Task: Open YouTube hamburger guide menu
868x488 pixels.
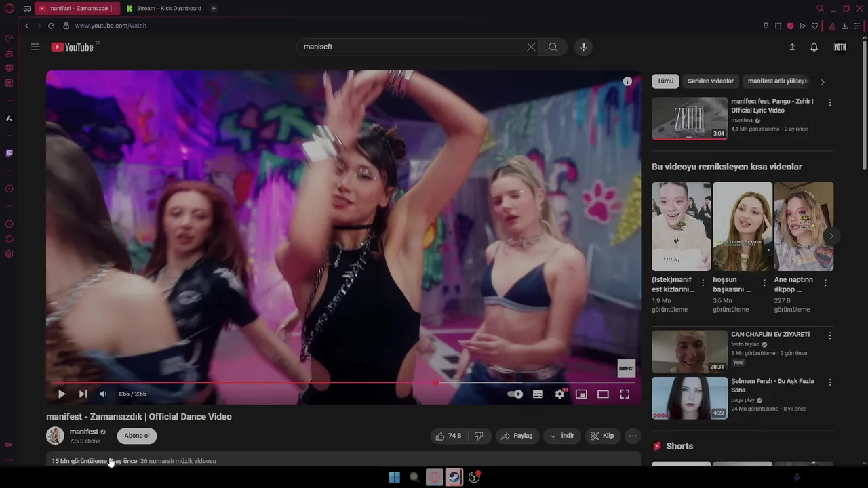Action: pyautogui.click(x=35, y=47)
